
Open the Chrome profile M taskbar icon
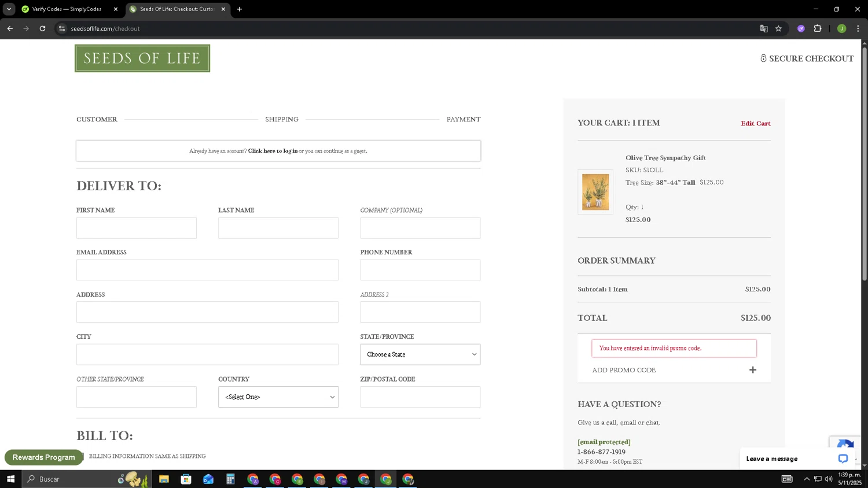click(x=341, y=479)
